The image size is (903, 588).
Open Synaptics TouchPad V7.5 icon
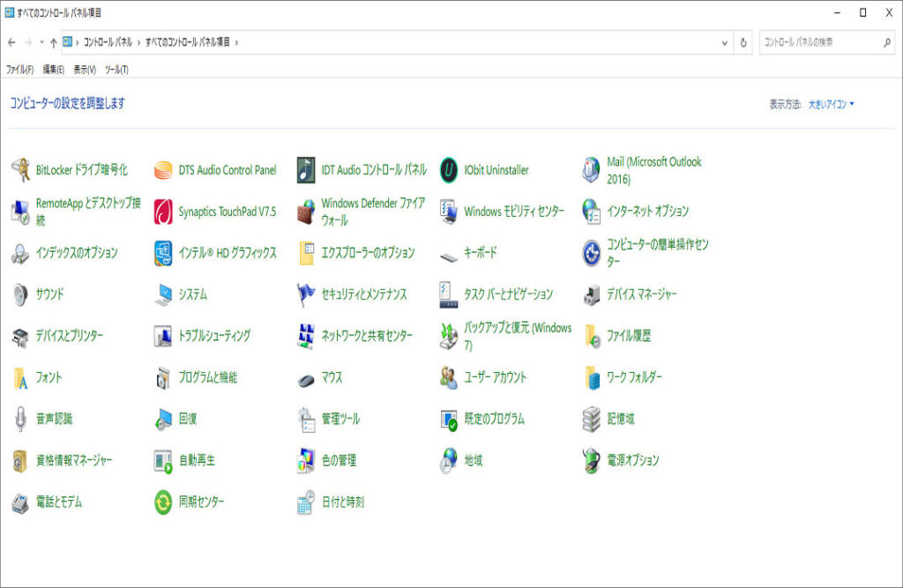coord(163,212)
